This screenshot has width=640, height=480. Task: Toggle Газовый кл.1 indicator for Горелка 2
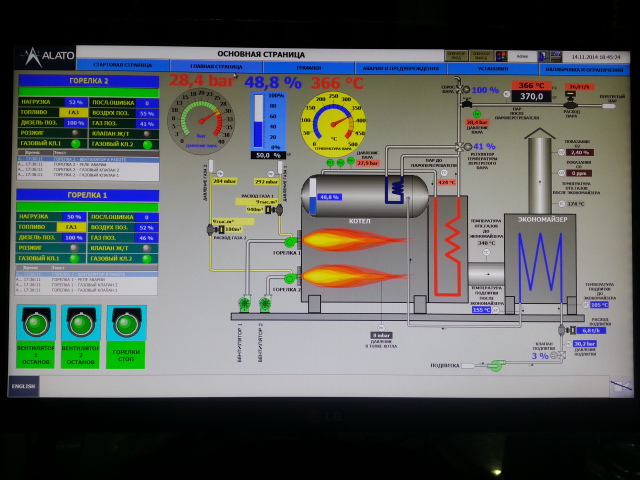coord(76,145)
